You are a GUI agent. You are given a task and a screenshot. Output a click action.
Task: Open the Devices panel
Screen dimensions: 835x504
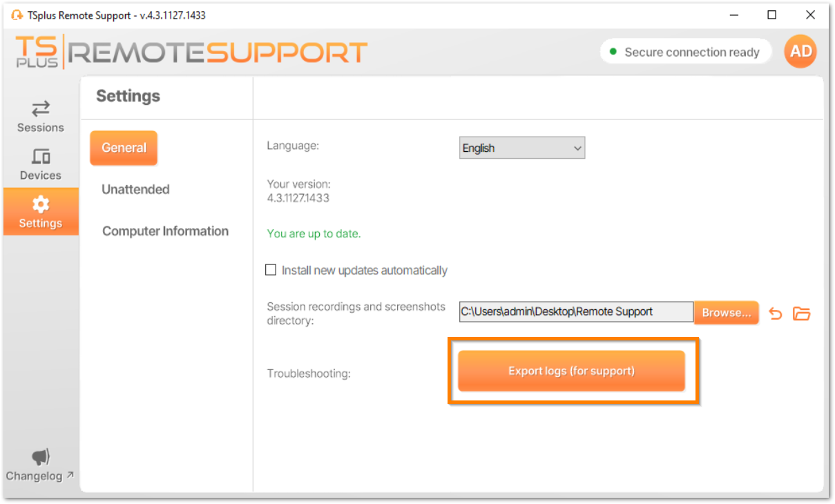tap(40, 164)
